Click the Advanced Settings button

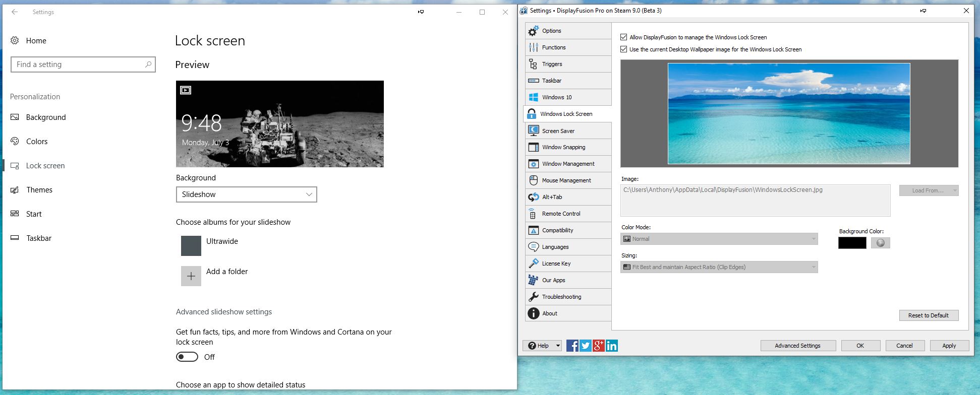[x=797, y=346]
